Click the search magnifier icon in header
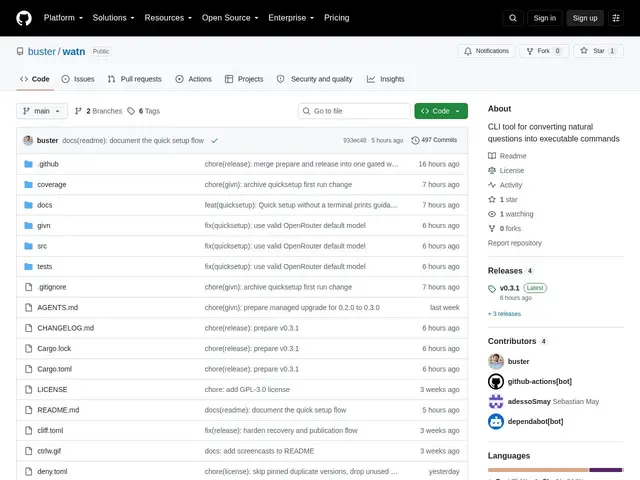 tap(513, 18)
